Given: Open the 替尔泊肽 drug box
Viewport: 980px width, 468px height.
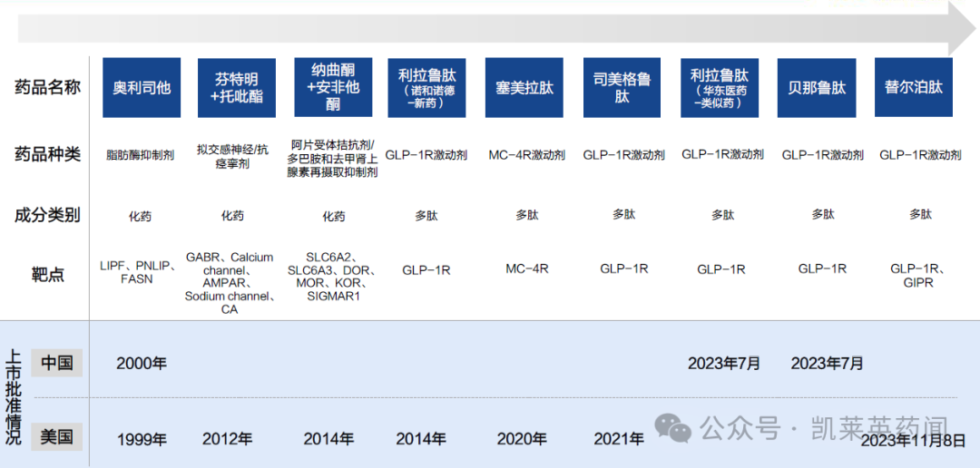Looking at the screenshot, I should [x=913, y=88].
